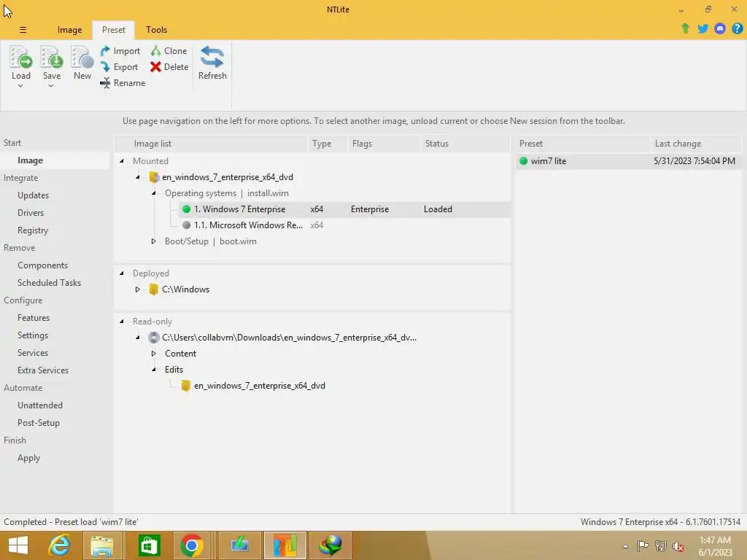Image resolution: width=747 pixels, height=560 pixels.
Task: Click the Status column header
Action: (x=465, y=144)
